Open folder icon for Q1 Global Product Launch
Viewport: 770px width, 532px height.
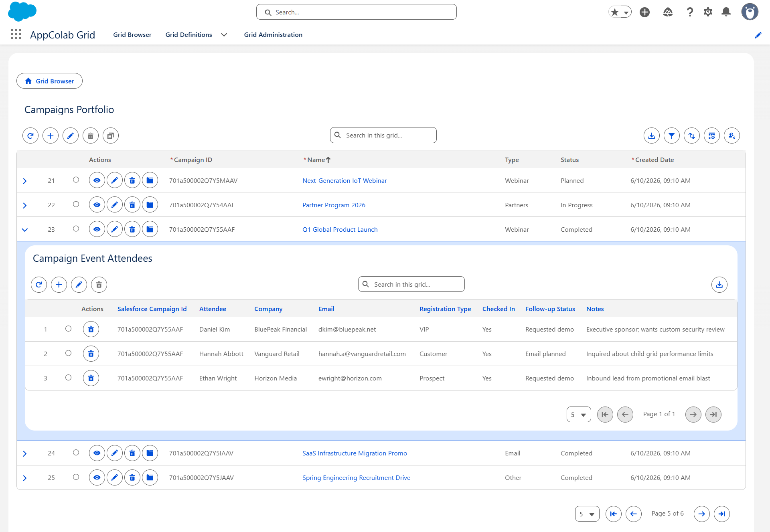click(150, 229)
